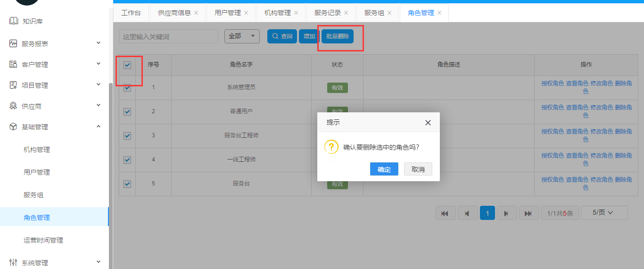Click the service report chart icon
Image resolution: width=644 pixels, height=269 pixels.
[13, 43]
